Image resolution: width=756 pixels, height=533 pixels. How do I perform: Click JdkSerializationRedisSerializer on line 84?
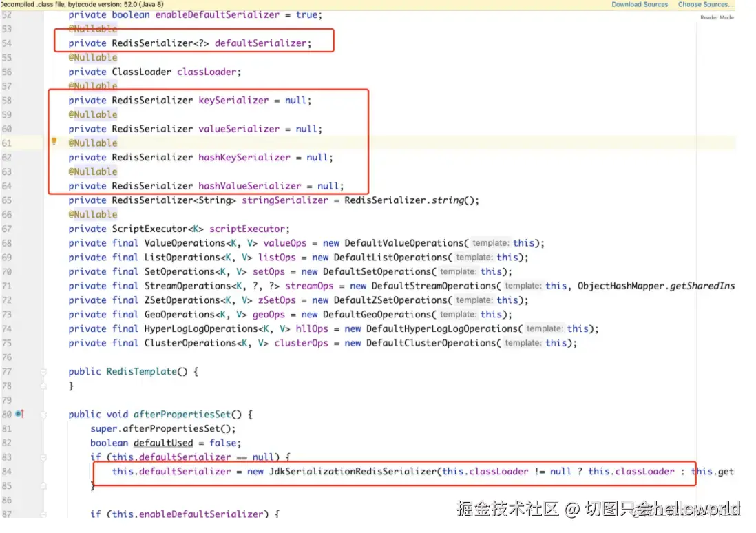coord(353,471)
